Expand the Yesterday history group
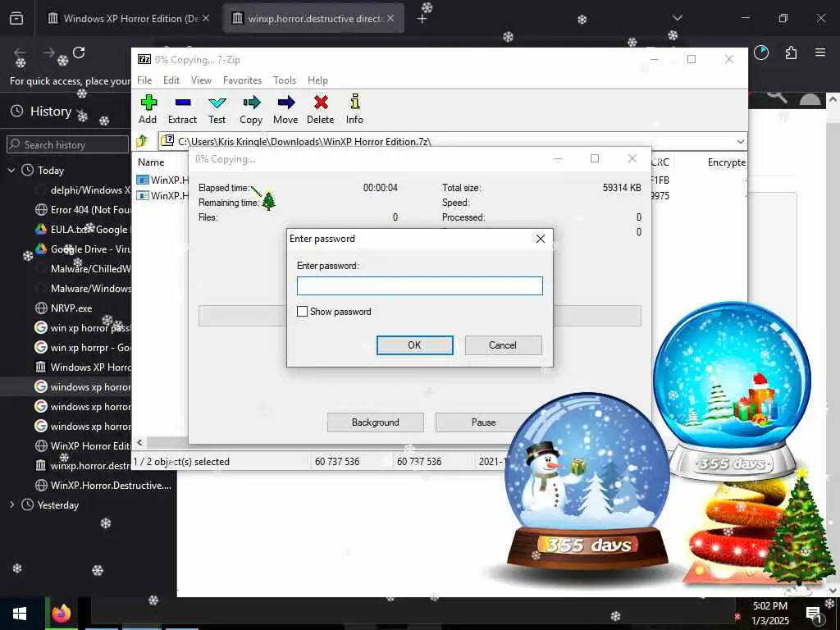Image resolution: width=840 pixels, height=630 pixels. [x=11, y=504]
